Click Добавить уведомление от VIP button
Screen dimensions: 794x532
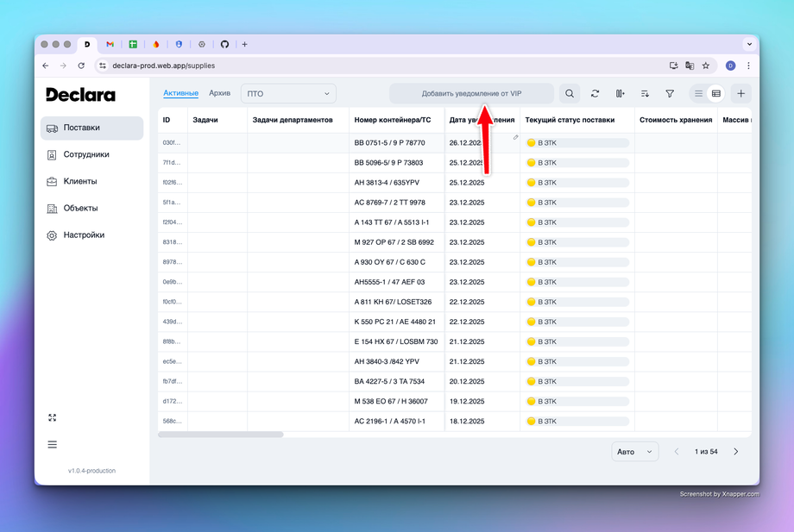coord(471,94)
